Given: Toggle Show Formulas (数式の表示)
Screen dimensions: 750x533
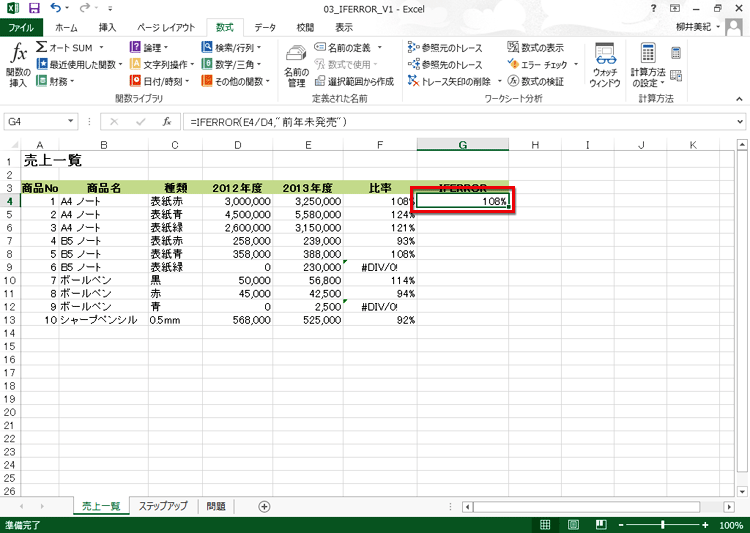Looking at the screenshot, I should pyautogui.click(x=536, y=47).
